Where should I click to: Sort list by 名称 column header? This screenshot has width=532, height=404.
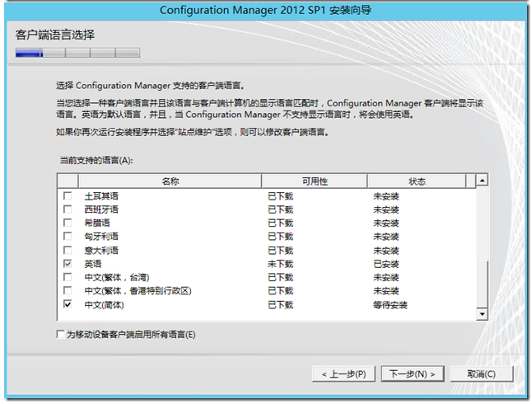pyautogui.click(x=170, y=181)
